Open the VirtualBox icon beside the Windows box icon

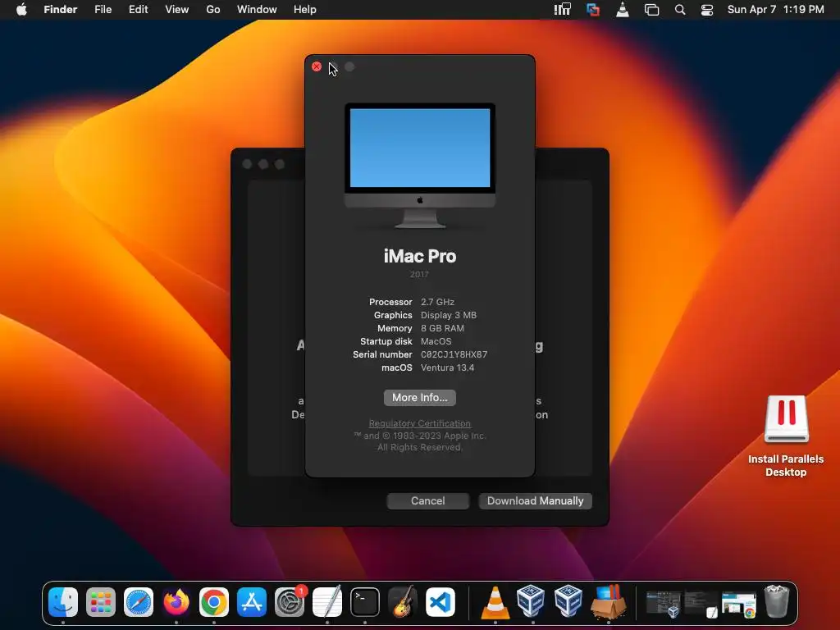(568, 601)
